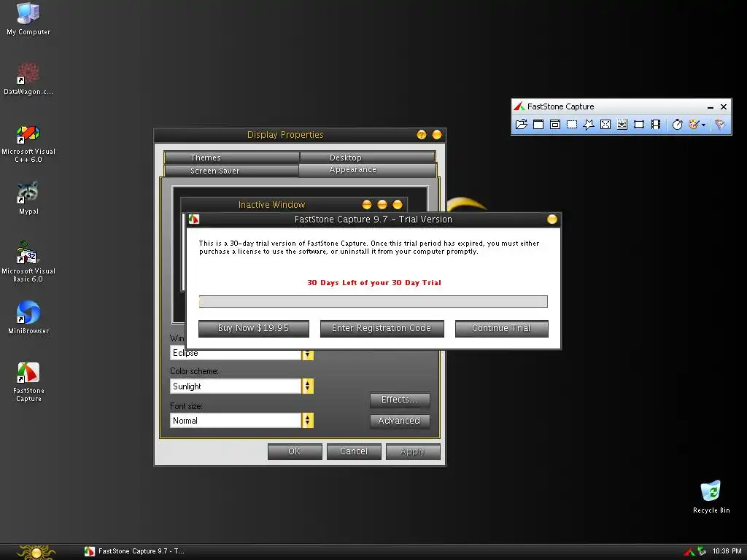The image size is (747, 560).
Task: Switch to Screen Saver tab
Action: pyautogui.click(x=231, y=171)
